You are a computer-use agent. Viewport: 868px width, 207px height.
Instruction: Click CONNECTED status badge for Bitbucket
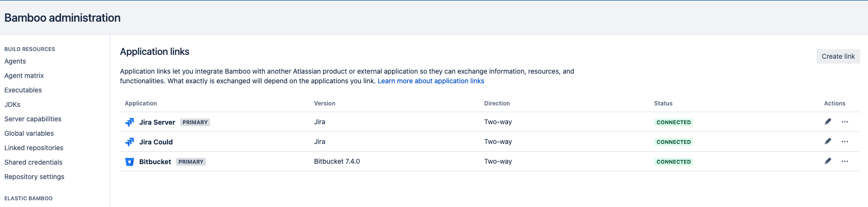pos(673,162)
